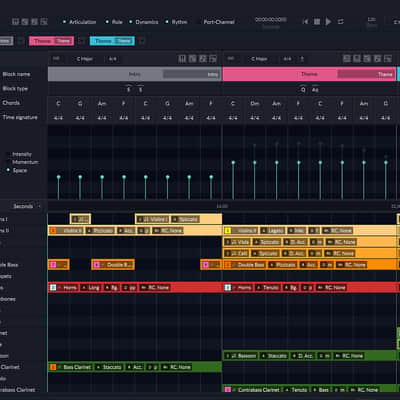
Task: Click the Staccato articulation on Bass Clarinet clip
Action: (109, 367)
